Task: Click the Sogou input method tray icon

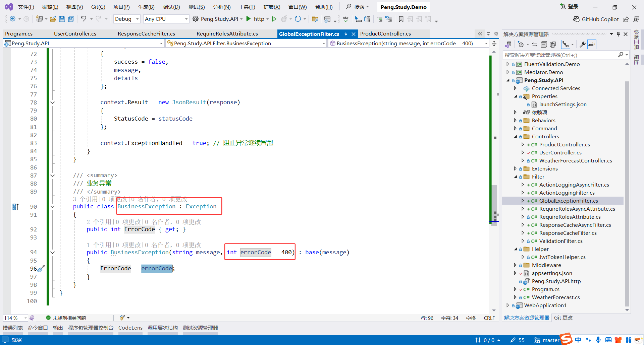Action: point(566,339)
